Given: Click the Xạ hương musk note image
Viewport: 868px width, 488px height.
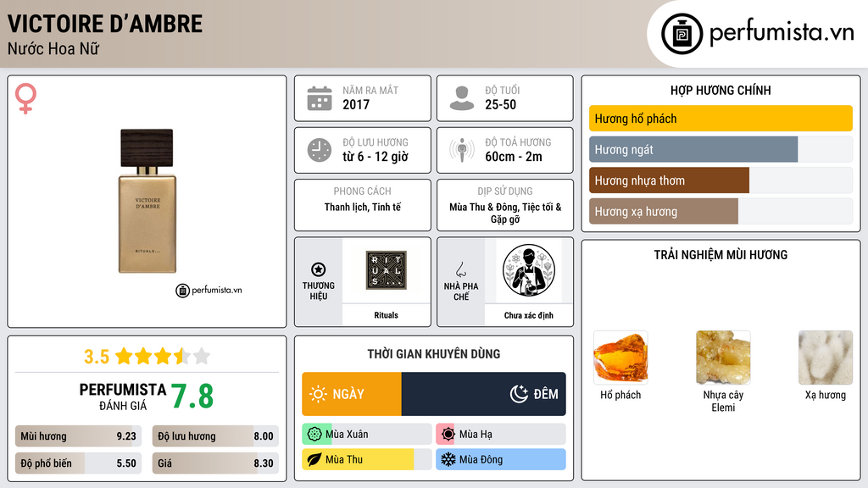Looking at the screenshot, I should [x=826, y=358].
